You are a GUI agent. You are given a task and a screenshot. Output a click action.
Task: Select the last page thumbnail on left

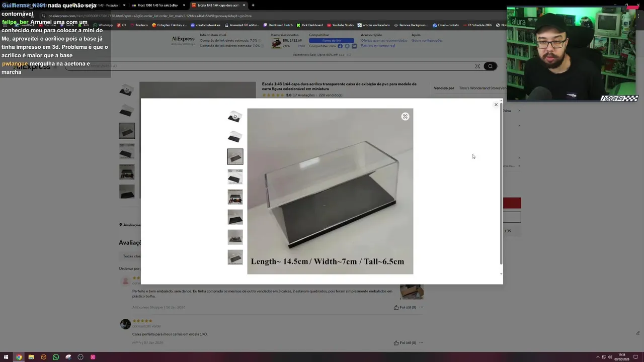tap(127, 192)
